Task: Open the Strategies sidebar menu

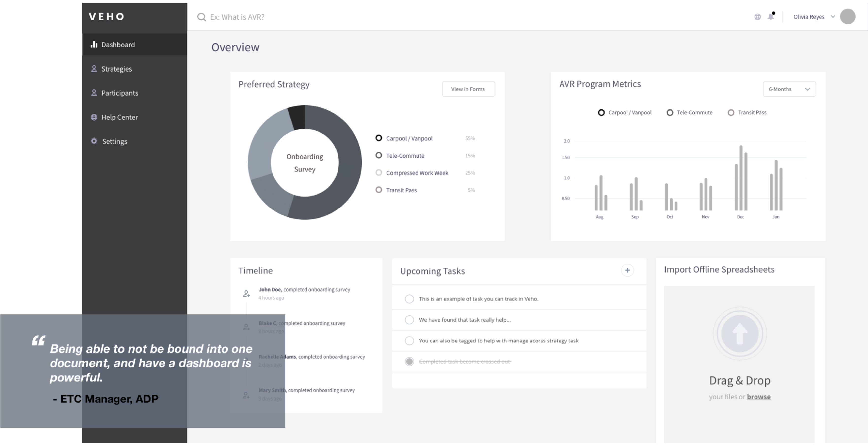Action: [x=116, y=69]
